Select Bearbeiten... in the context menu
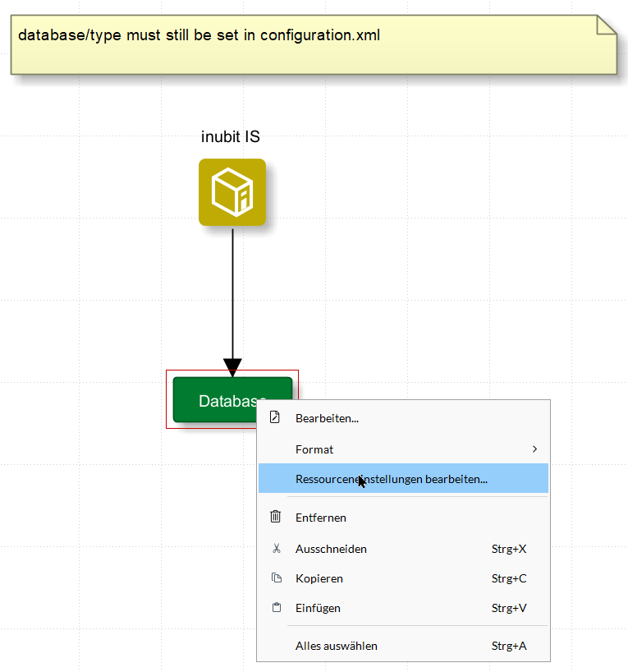The image size is (628, 672). (327, 418)
